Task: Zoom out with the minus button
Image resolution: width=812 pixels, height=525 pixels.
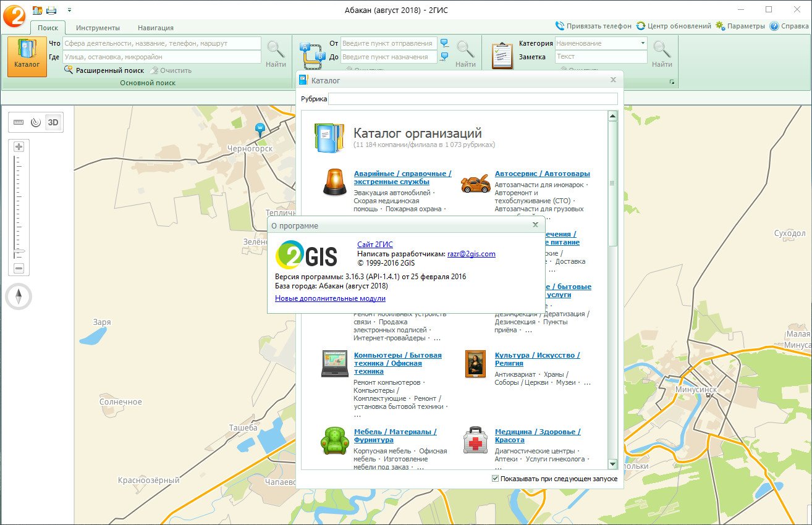Action: pyautogui.click(x=19, y=268)
